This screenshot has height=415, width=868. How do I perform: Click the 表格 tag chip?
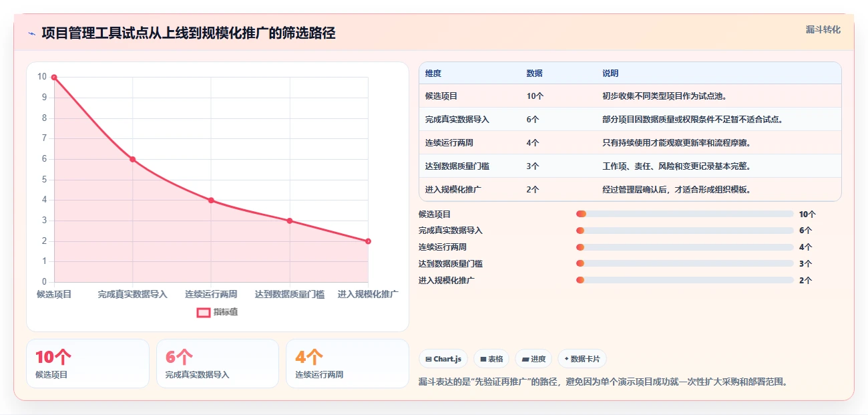click(x=491, y=359)
